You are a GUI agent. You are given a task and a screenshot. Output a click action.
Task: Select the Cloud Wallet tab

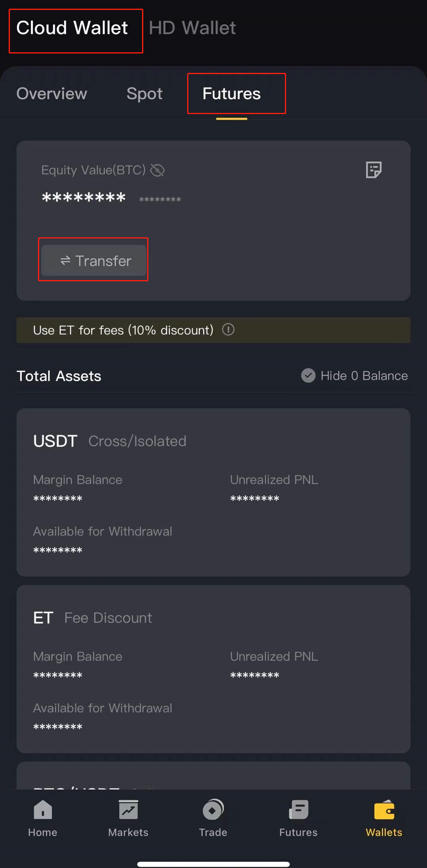(72, 28)
